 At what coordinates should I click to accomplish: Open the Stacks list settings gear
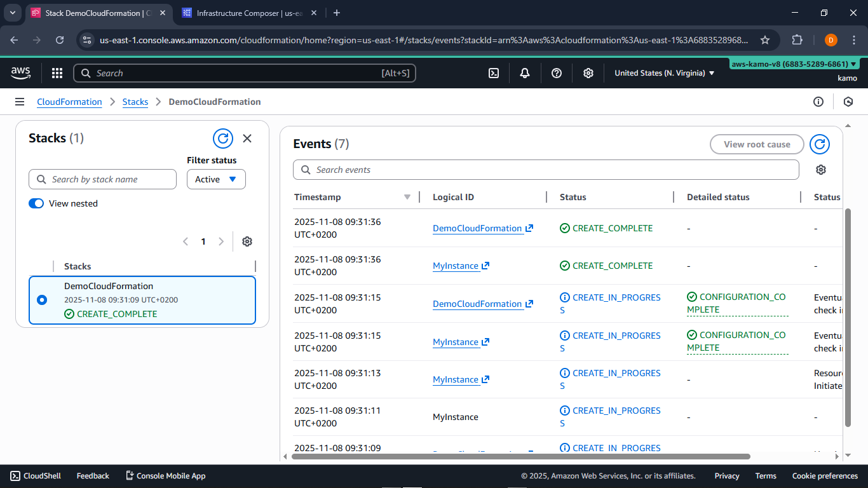tap(247, 241)
